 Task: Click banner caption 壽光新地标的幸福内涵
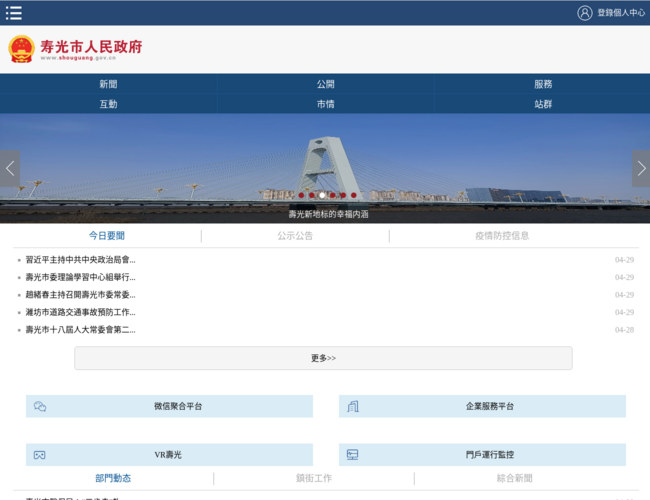point(328,214)
